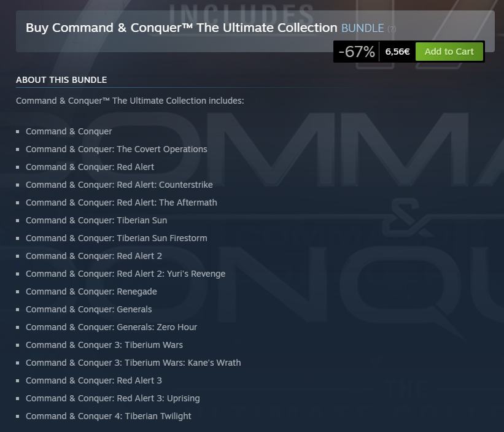Open Command & Conquer: Generals link
504x432 pixels.
[88, 309]
